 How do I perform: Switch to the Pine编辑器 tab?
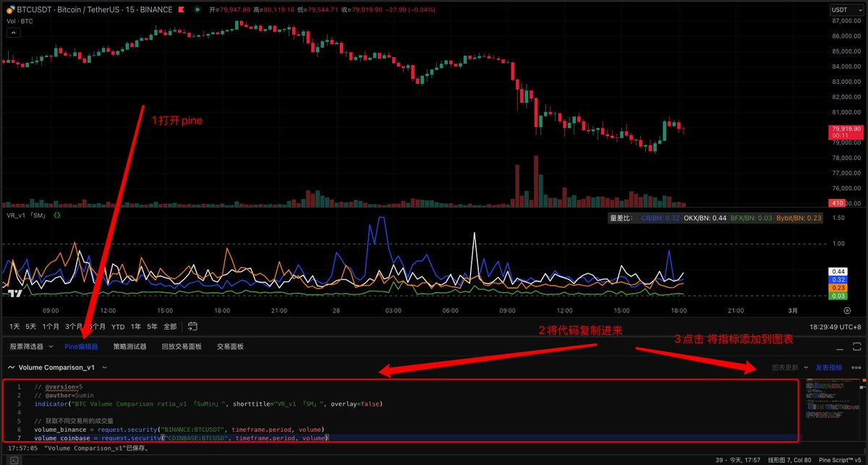(x=81, y=346)
